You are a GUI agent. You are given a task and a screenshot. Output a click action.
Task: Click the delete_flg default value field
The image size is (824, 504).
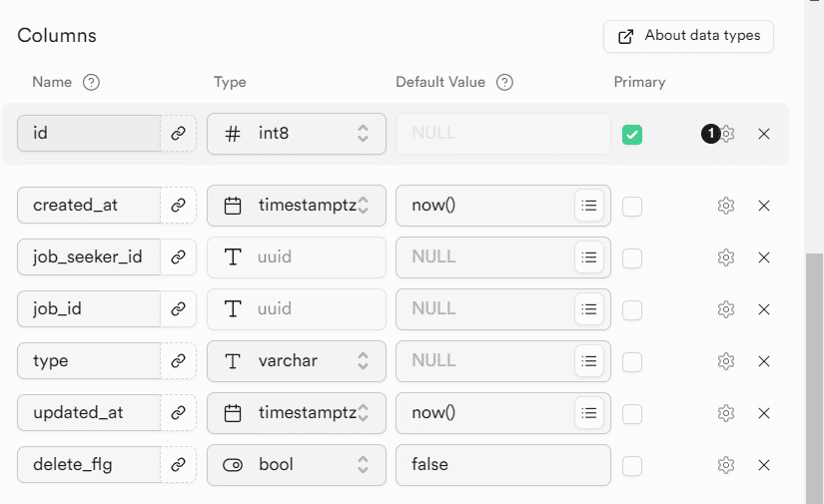502,465
